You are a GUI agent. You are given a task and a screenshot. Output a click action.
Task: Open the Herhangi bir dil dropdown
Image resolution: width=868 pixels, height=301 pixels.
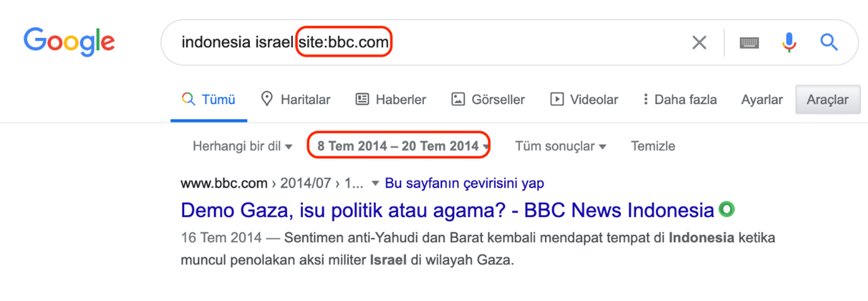243,146
